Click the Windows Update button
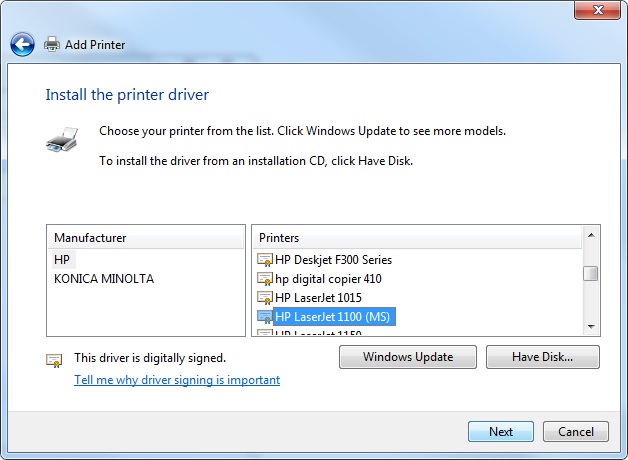 coord(408,357)
